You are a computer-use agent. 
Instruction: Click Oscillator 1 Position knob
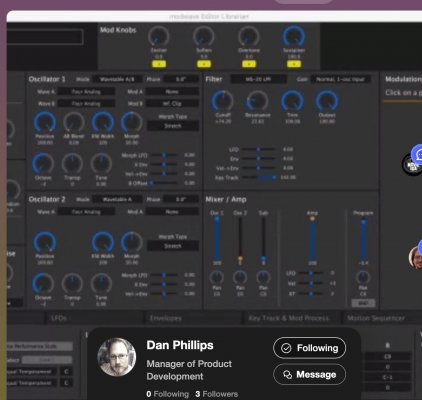(x=45, y=122)
